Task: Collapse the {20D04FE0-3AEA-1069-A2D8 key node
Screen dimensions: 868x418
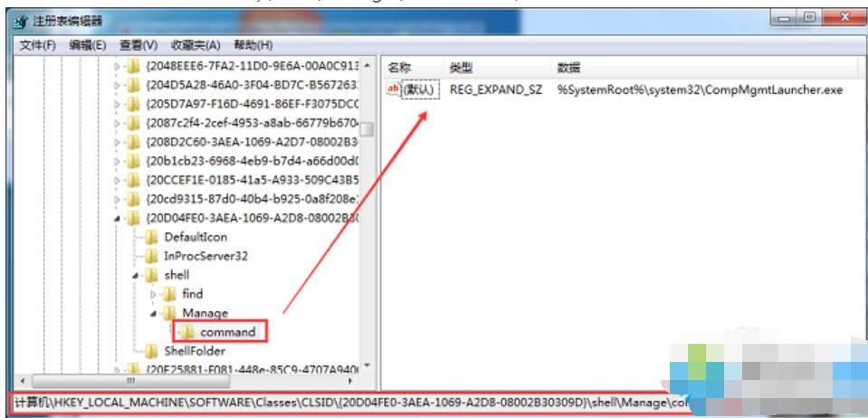Action: tap(118, 218)
